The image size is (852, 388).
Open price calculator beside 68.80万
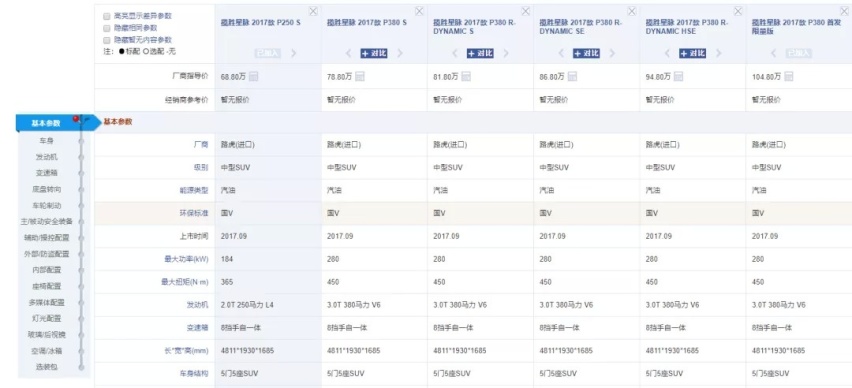253,77
